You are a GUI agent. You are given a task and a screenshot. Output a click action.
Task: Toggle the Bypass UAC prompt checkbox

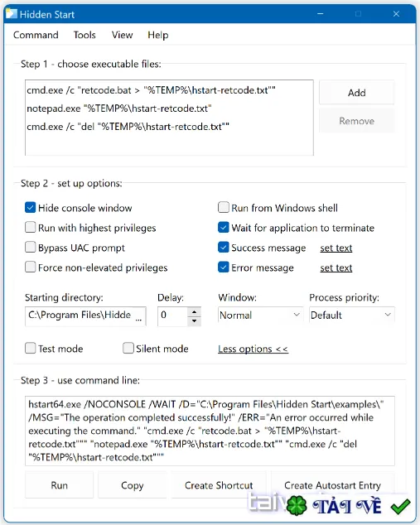click(x=30, y=248)
